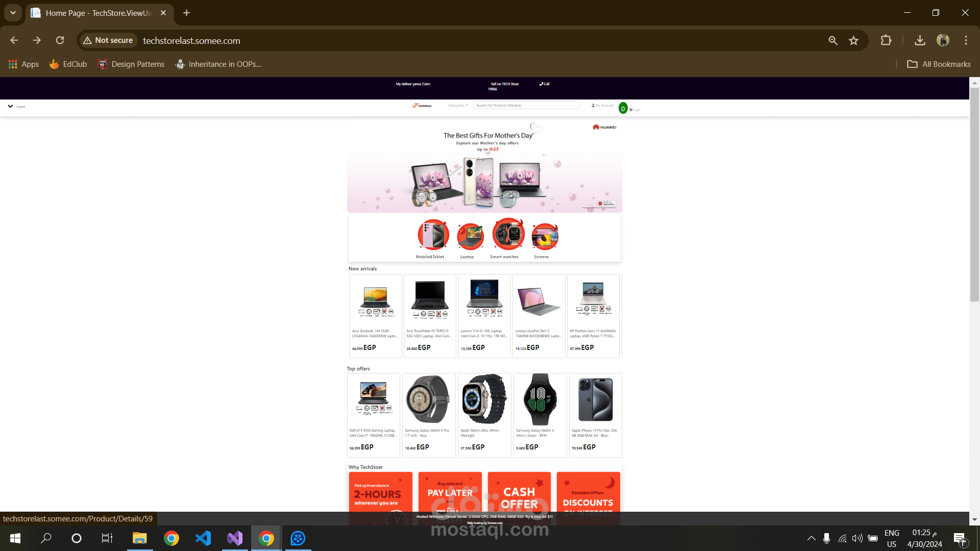Open Visual Studio Code from taskbar
This screenshot has height=551, width=980.
[203, 538]
